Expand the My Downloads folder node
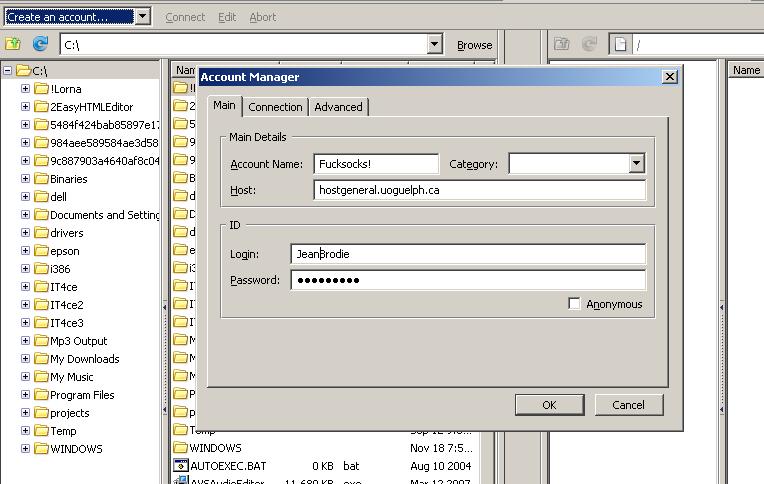764x484 pixels. click(25, 359)
